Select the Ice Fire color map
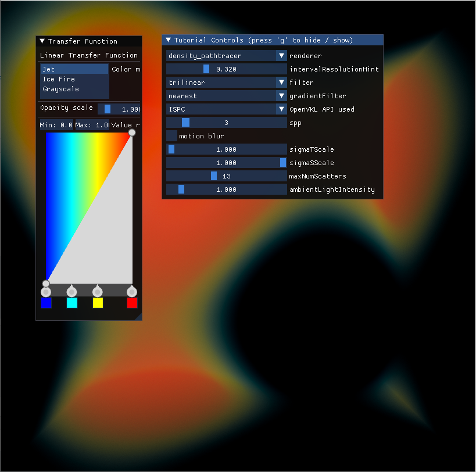Screen dimensions: 476x472 click(x=74, y=79)
